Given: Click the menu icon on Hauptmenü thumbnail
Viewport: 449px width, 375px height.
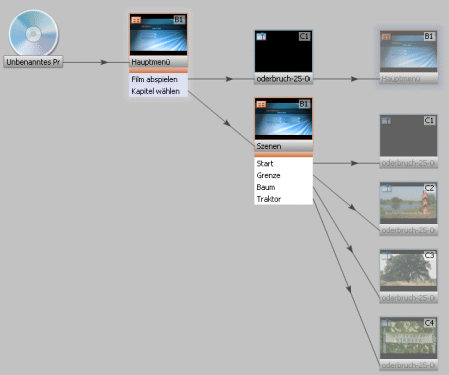Looking at the screenshot, I should click(x=136, y=20).
